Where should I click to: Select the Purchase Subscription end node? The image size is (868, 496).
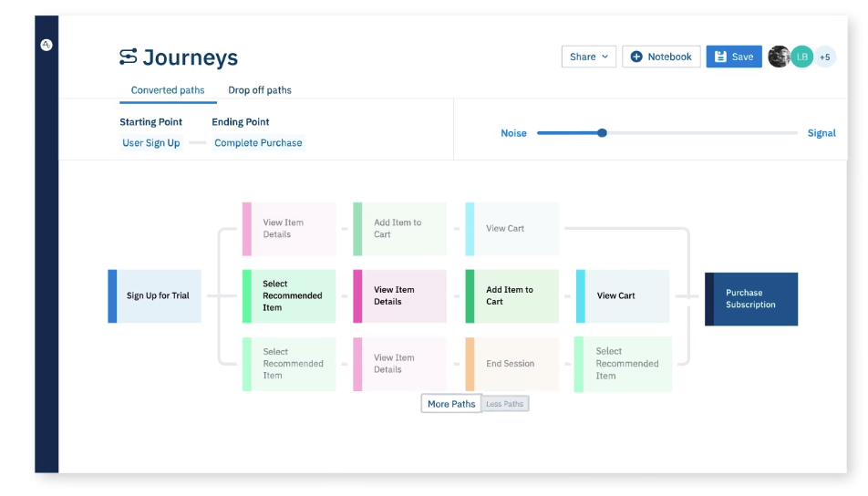(x=751, y=299)
